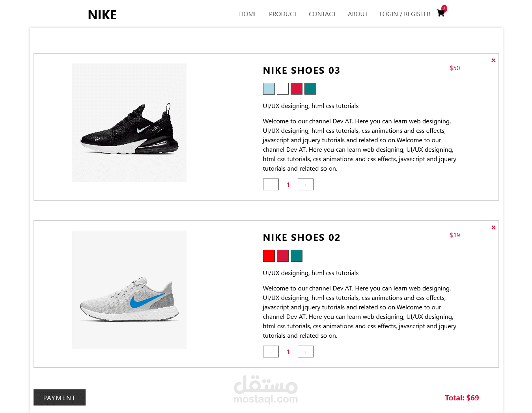Increase quantity of Nike Shoes 02
Viewport: 532px width, 413px height.
coord(306,352)
